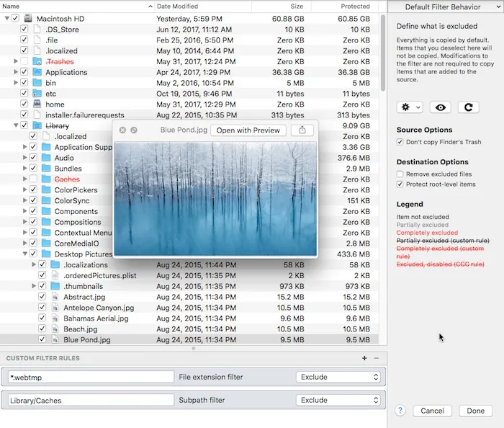This screenshot has height=428, width=504.
Task: Click the Library/Caches filter text field
Action: [91, 400]
